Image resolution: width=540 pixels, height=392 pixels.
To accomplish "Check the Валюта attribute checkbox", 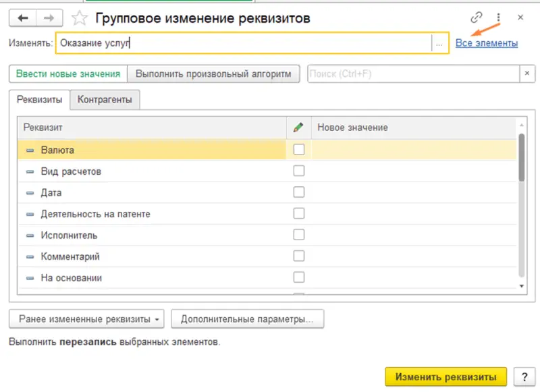I will point(298,150).
